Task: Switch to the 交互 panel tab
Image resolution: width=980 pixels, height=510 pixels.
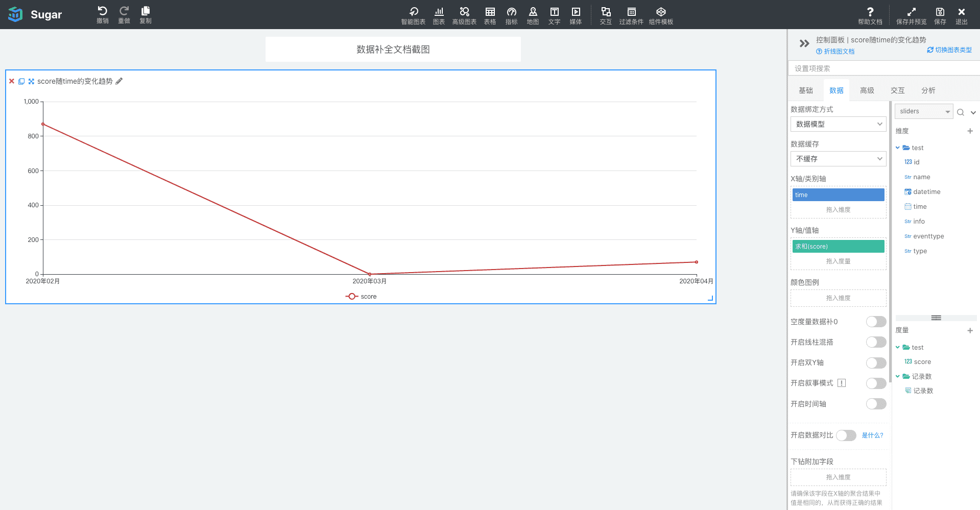Action: pos(898,90)
